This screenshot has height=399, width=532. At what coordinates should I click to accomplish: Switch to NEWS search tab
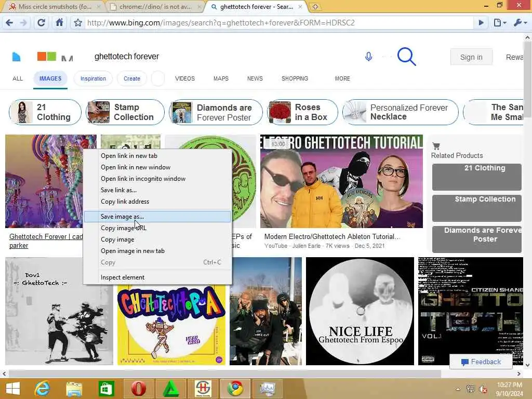coord(255,79)
